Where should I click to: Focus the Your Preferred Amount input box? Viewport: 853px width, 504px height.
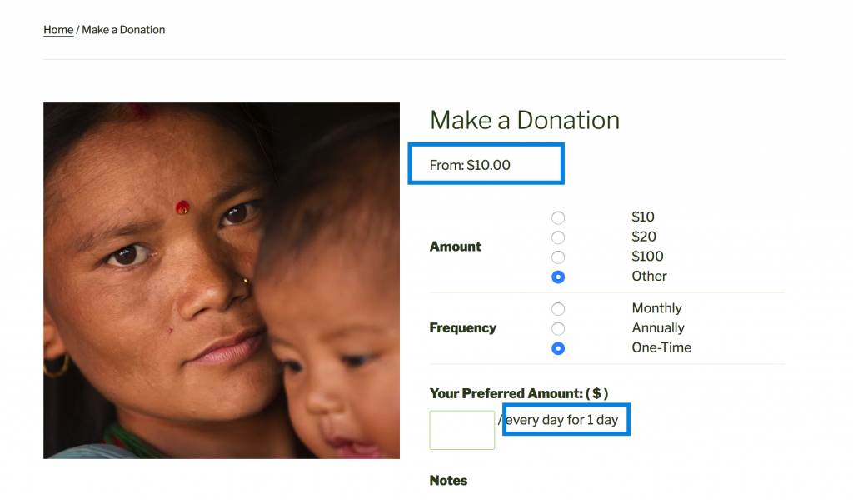pyautogui.click(x=461, y=429)
